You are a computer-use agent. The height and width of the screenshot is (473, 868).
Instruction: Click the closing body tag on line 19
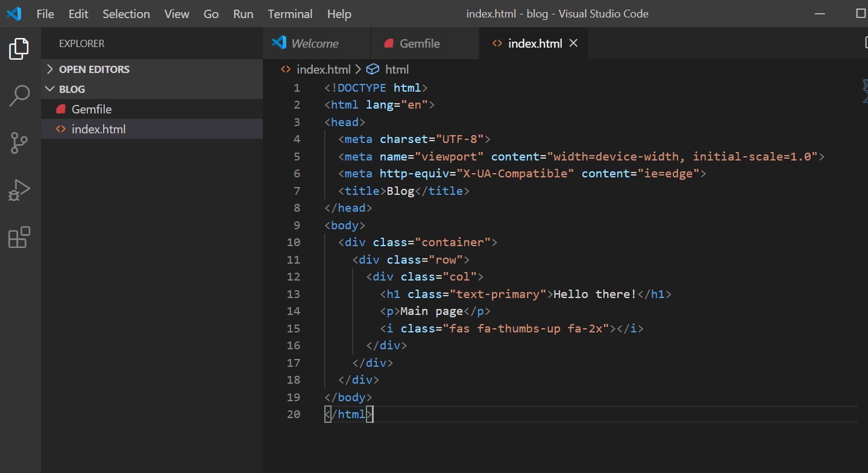348,398
